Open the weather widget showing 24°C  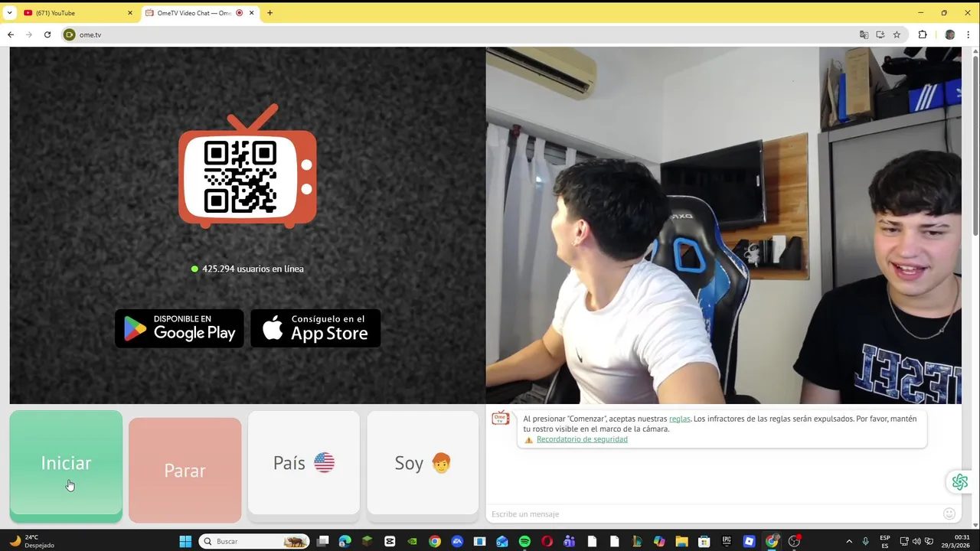point(32,541)
